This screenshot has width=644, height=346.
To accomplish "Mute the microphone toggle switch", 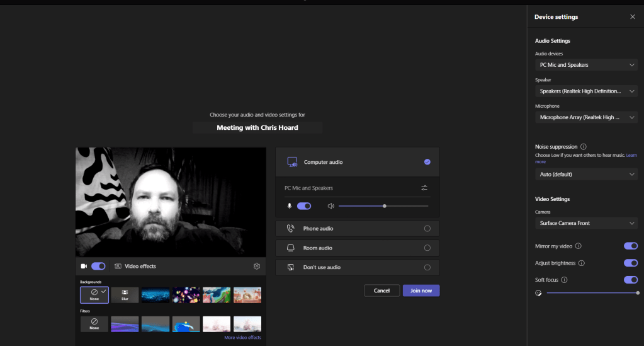I will (304, 206).
